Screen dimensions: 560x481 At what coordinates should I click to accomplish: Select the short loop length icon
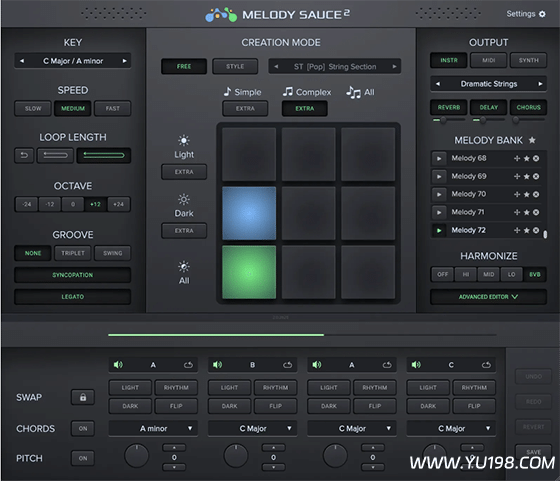click(x=55, y=155)
